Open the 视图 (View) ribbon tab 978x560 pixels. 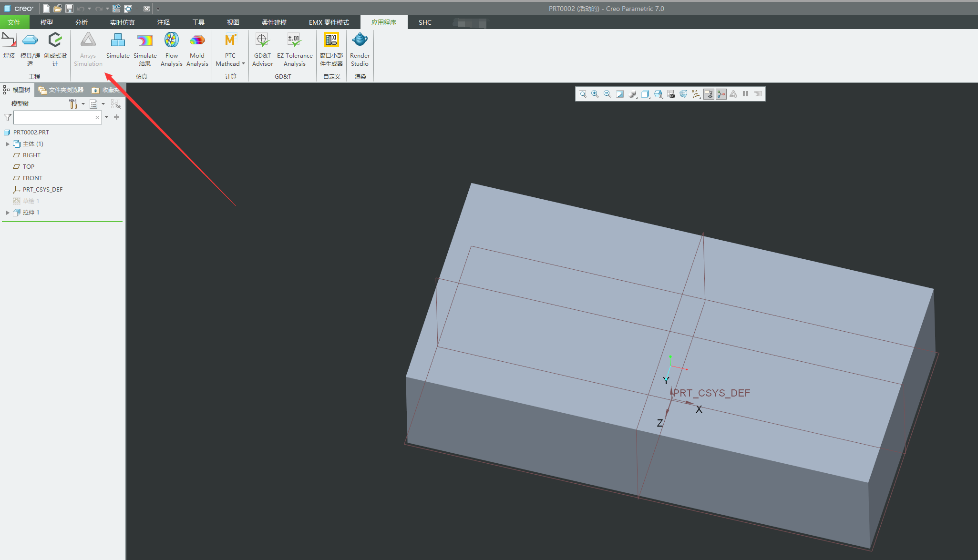point(233,22)
